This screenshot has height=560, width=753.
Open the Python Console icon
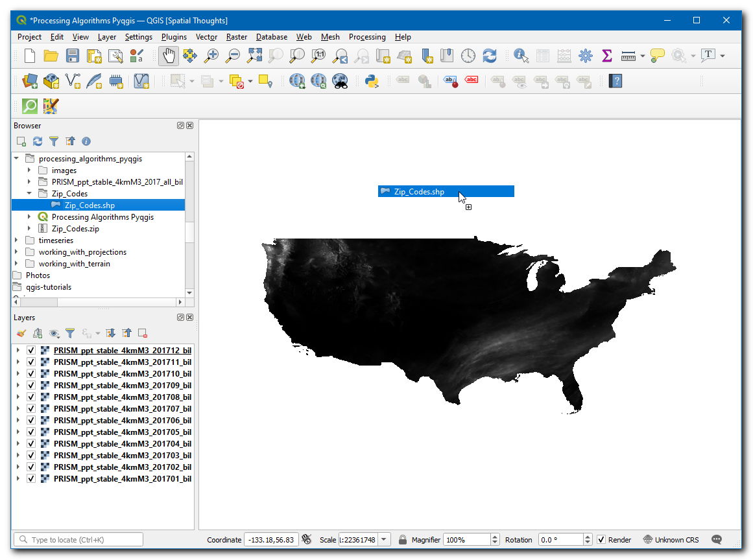(x=372, y=81)
